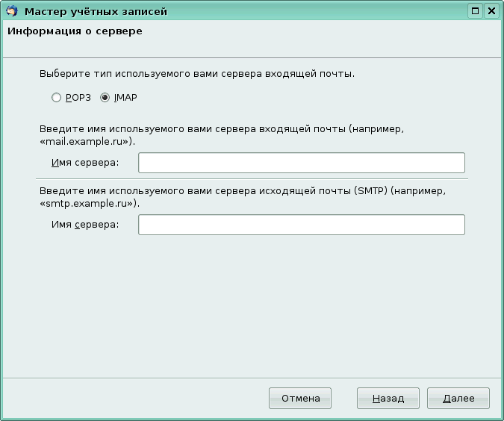Close the account wizard window
Screen dimensions: 504x421
[x=491, y=11]
